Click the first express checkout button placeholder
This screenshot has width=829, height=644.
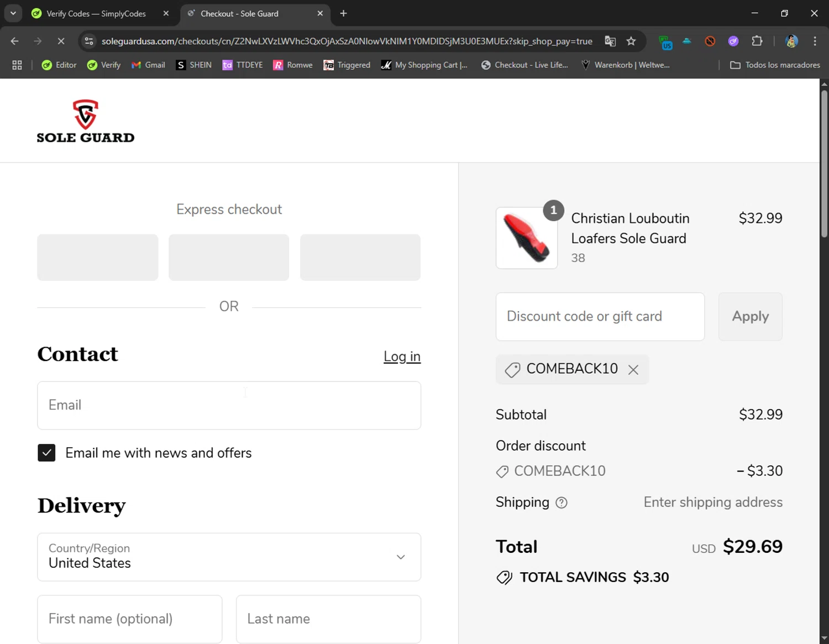[x=98, y=257]
